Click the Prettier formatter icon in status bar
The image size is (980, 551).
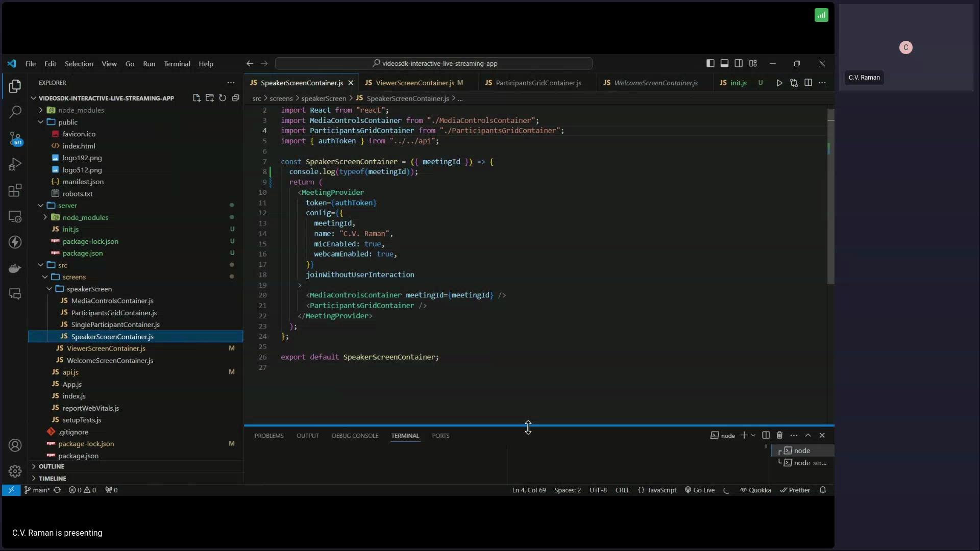pos(796,490)
